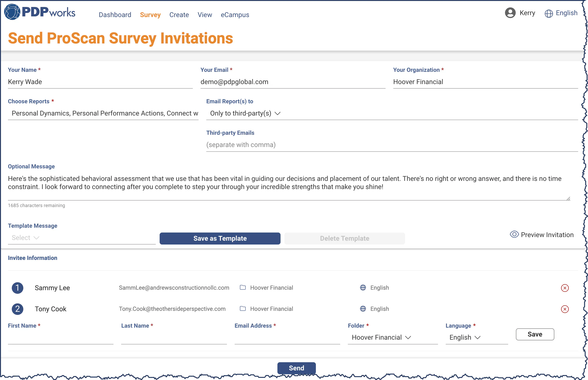Click folder icon in Tony Cook row
The image size is (588, 380).
(243, 309)
